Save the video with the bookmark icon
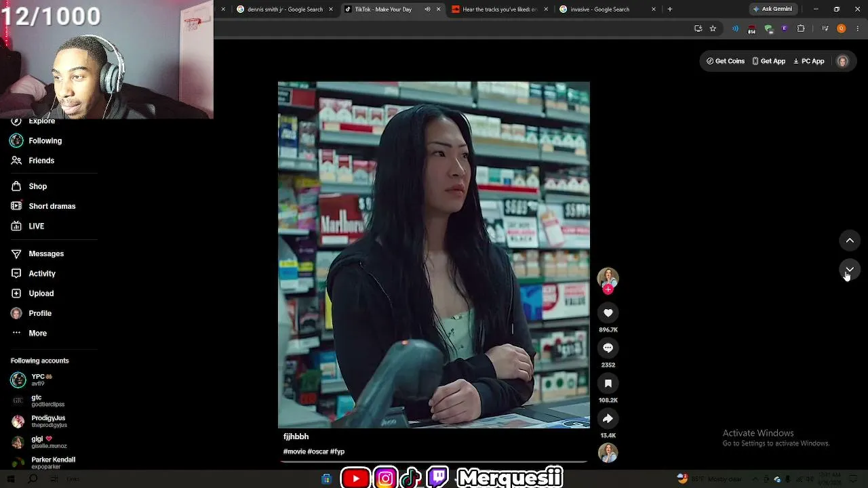 [x=608, y=383]
